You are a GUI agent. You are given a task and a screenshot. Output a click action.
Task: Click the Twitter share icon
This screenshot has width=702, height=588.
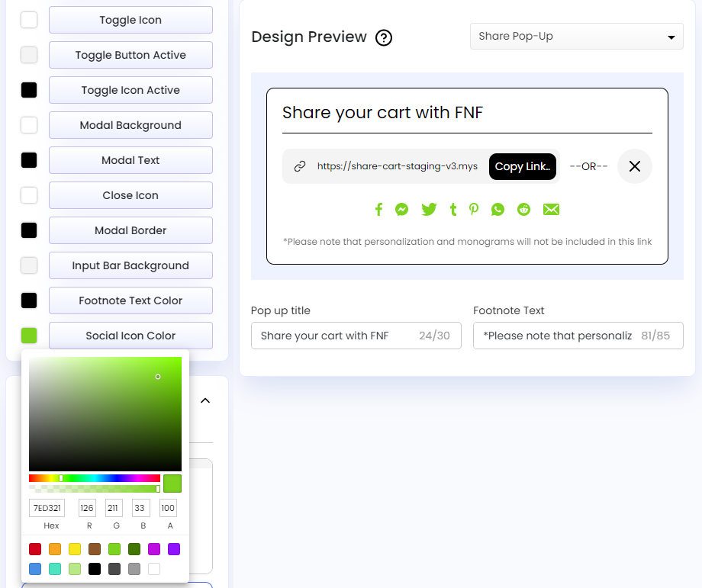(x=428, y=209)
